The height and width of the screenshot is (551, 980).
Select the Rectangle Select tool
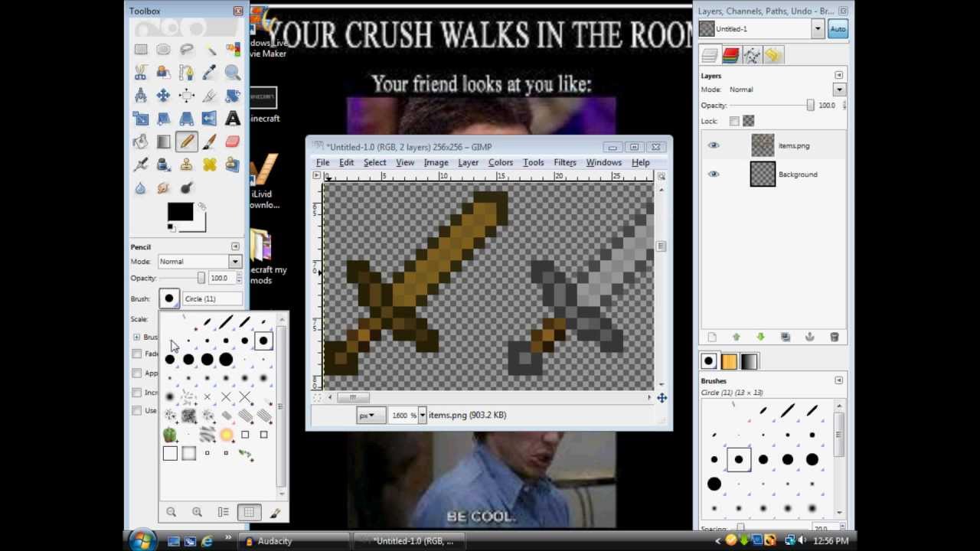tap(141, 50)
